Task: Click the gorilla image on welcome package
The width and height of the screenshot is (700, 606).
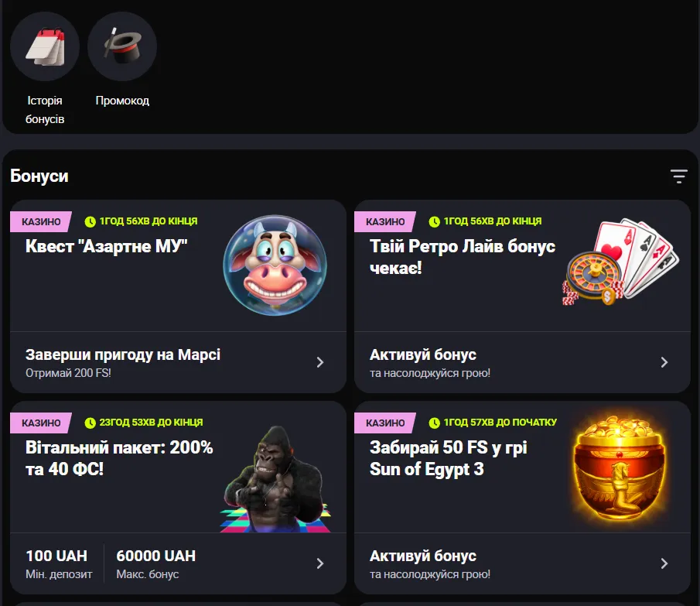Action: (x=275, y=479)
